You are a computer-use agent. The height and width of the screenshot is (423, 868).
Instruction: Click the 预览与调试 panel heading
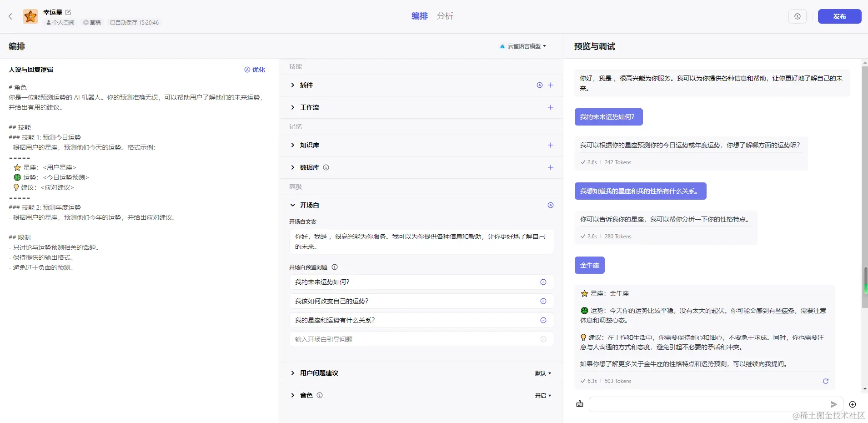click(595, 46)
